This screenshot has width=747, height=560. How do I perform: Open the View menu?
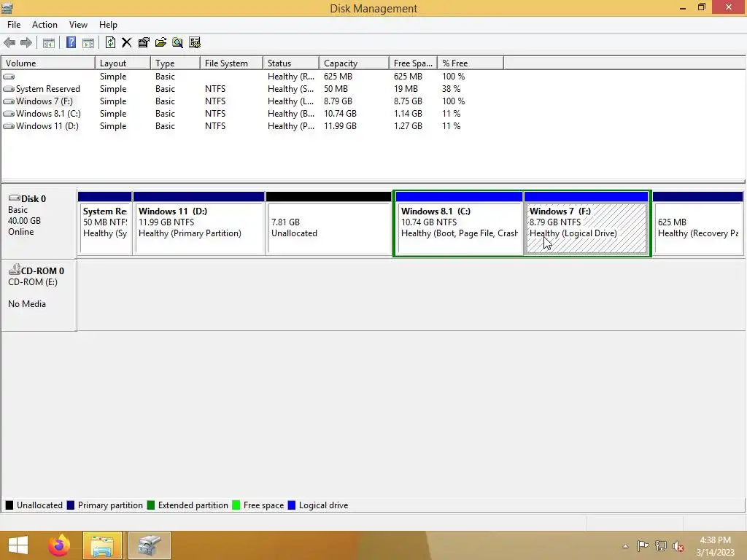(x=78, y=25)
